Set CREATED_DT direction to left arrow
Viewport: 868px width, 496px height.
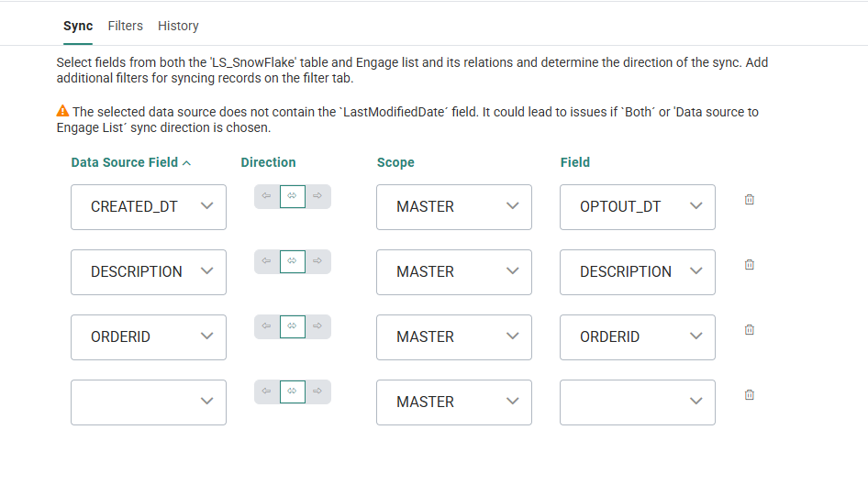[266, 196]
